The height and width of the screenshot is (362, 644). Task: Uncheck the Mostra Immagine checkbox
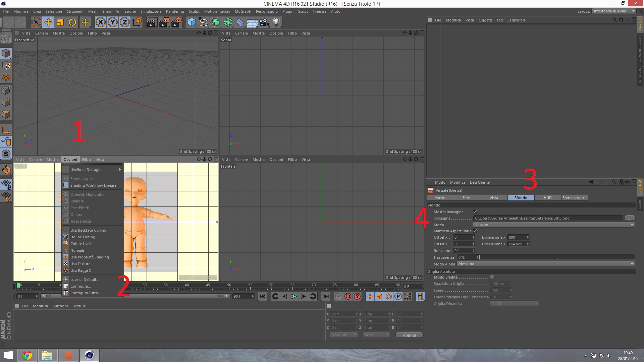tap(475, 212)
